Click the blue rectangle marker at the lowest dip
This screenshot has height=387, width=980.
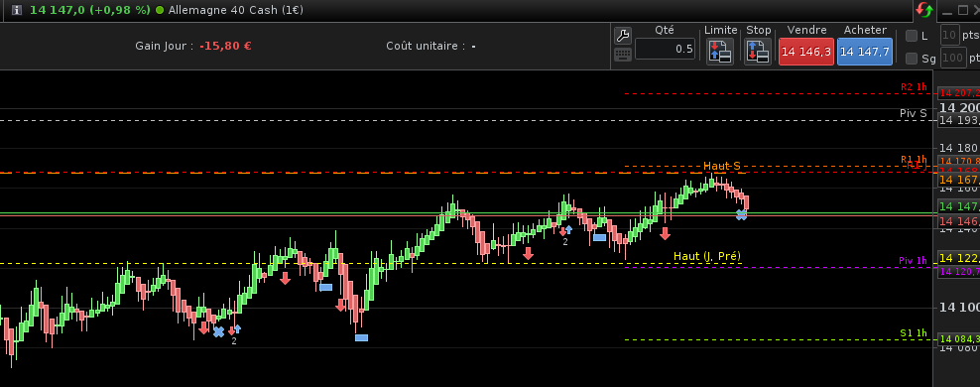(x=361, y=337)
